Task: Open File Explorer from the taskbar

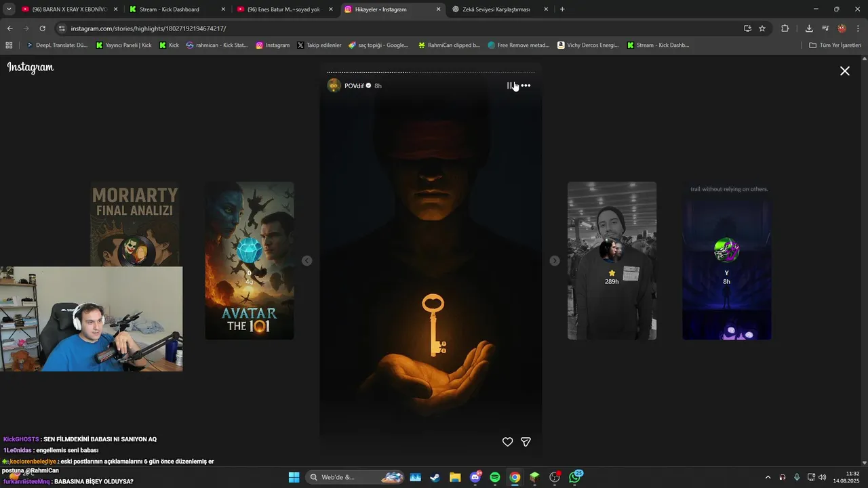Action: [455, 477]
